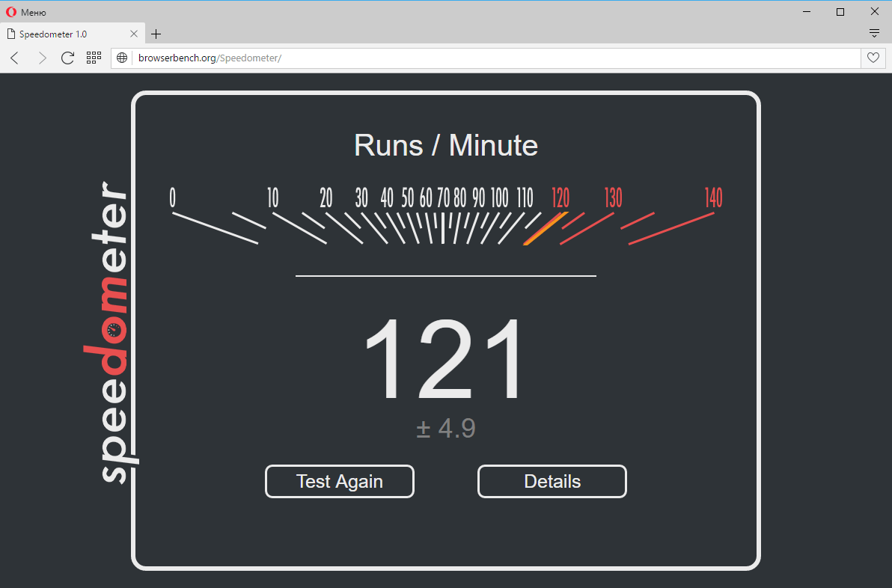Reload the current page
This screenshot has width=892, height=588.
(67, 58)
